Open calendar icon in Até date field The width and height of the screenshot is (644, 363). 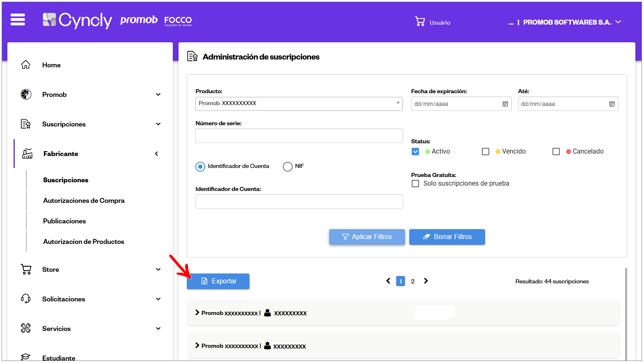(612, 104)
